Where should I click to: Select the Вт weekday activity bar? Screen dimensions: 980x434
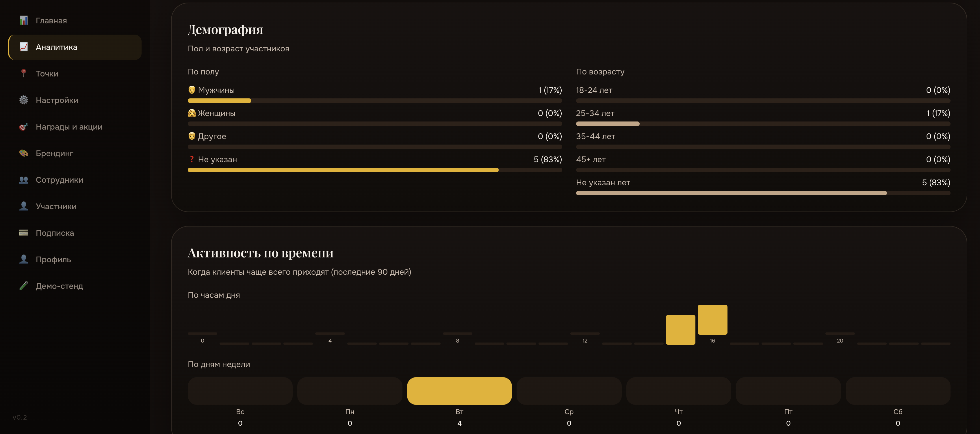(x=459, y=391)
